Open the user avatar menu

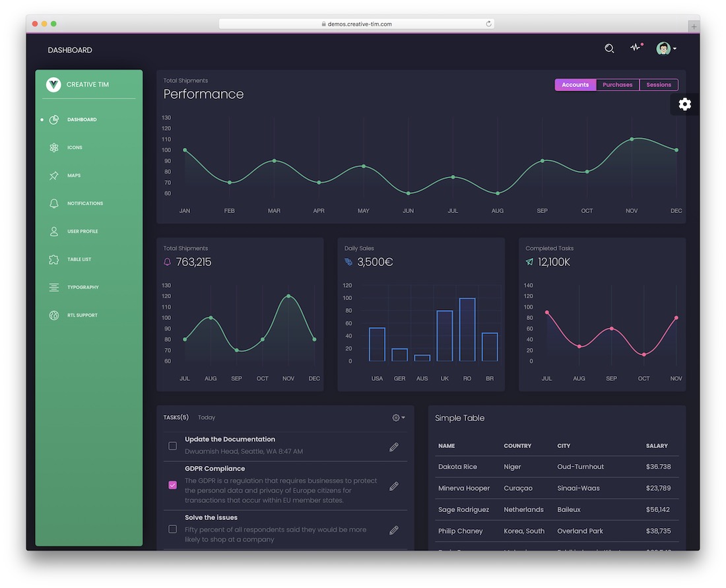coord(666,48)
